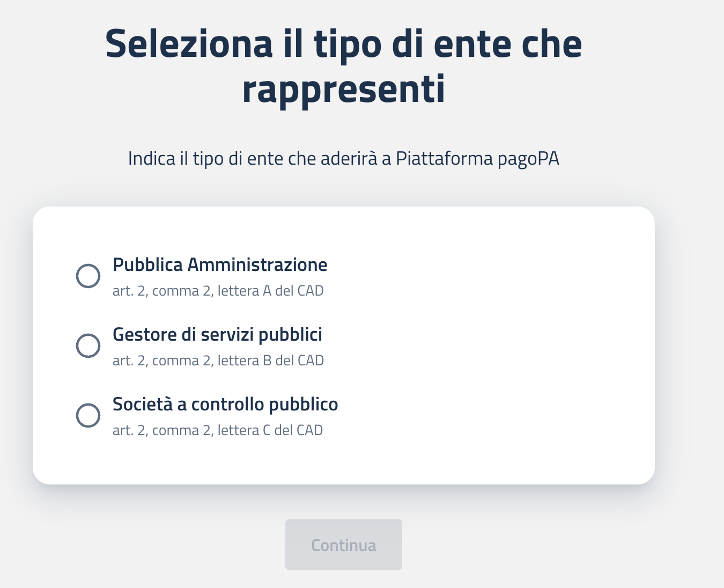Select the Pubblica Amministrazione radio button
Screen dimensions: 724x588
[x=88, y=276]
